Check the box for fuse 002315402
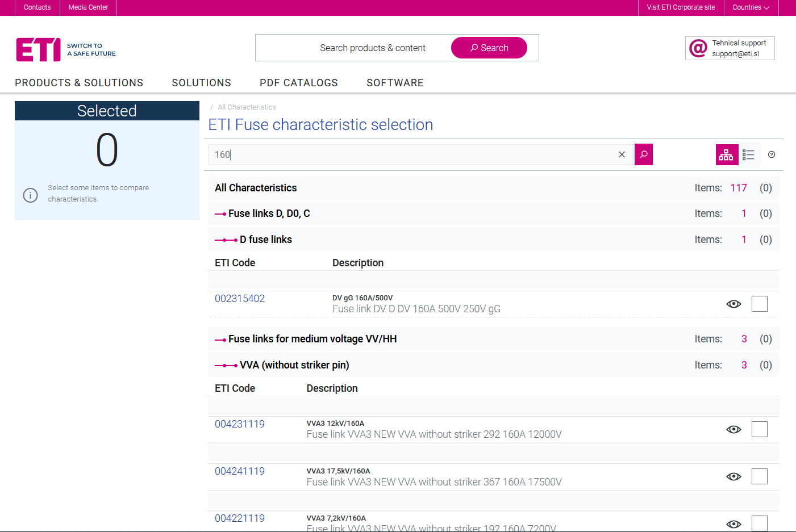 pyautogui.click(x=759, y=304)
